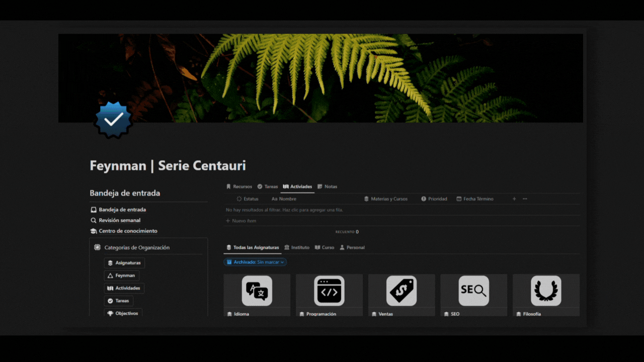
Task: Click the "No hay resultados al filtrar" row
Action: coord(402,210)
